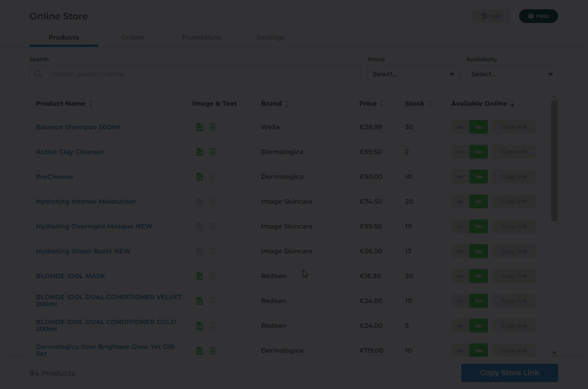Open text icon for PreCleanse
The width and height of the screenshot is (588, 389).
[213, 177]
